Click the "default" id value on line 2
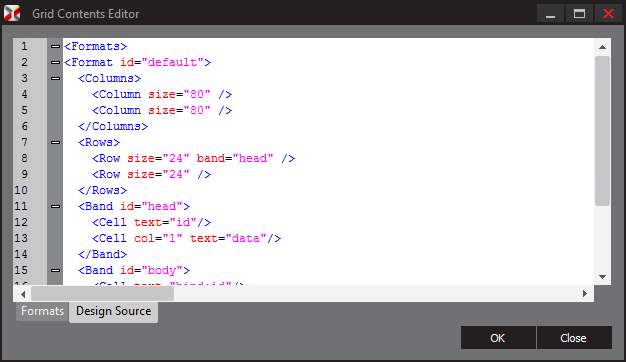The width and height of the screenshot is (626, 362). coord(172,62)
